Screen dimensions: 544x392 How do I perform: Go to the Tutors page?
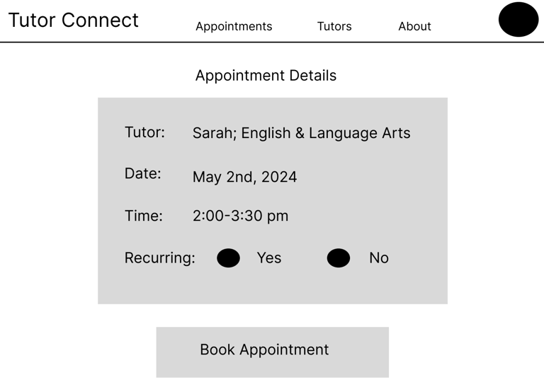click(334, 26)
